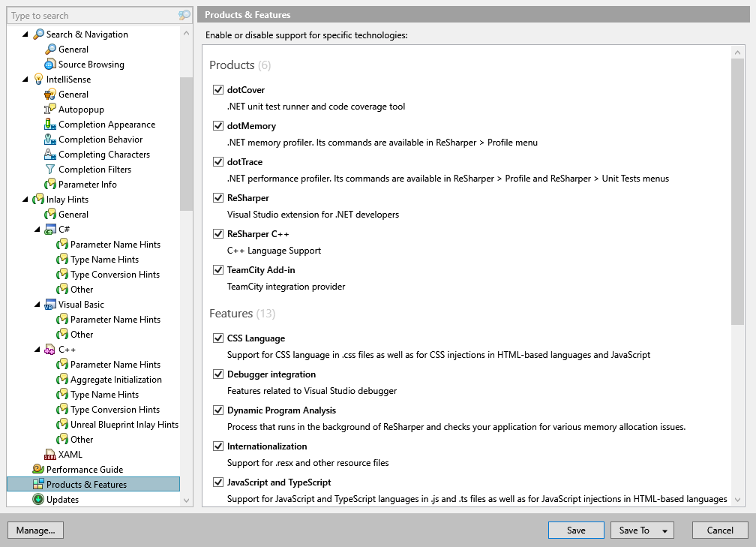Viewport: 756px width, 547px height.
Task: Uncheck the Debugger integration checkbox
Action: (218, 374)
